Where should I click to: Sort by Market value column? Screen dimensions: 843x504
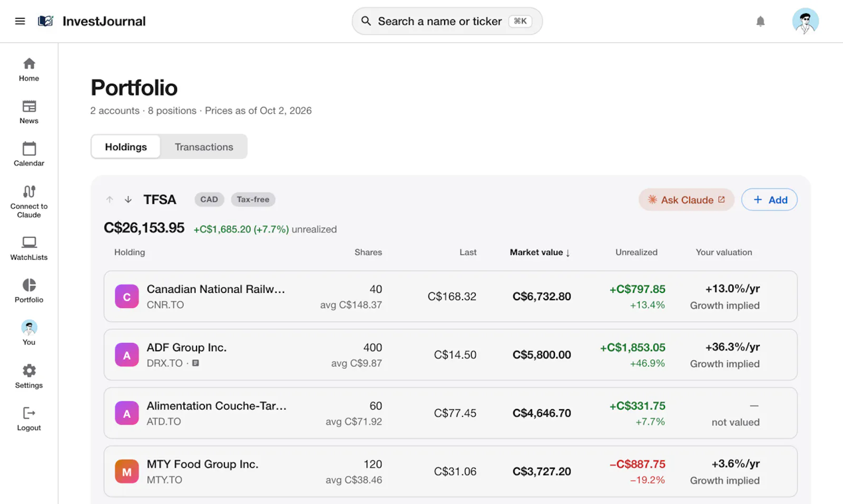coord(540,252)
